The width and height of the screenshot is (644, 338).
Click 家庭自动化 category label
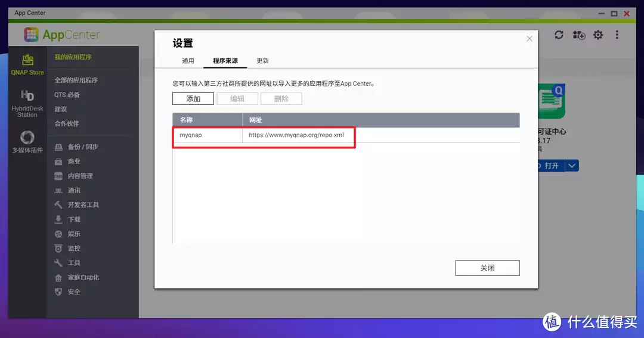click(x=83, y=278)
